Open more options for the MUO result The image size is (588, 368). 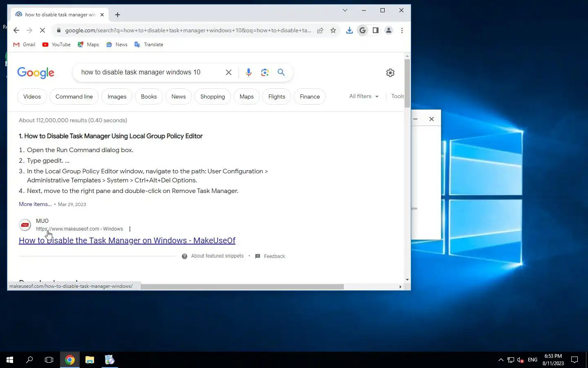click(x=130, y=229)
